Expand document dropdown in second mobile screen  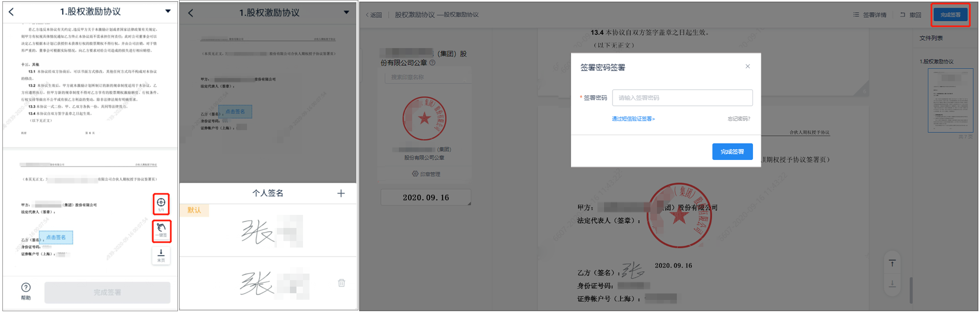pos(346,12)
